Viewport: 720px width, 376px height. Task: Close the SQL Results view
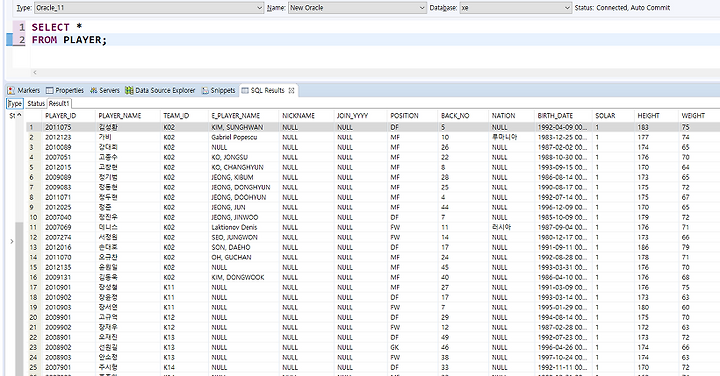click(x=291, y=90)
